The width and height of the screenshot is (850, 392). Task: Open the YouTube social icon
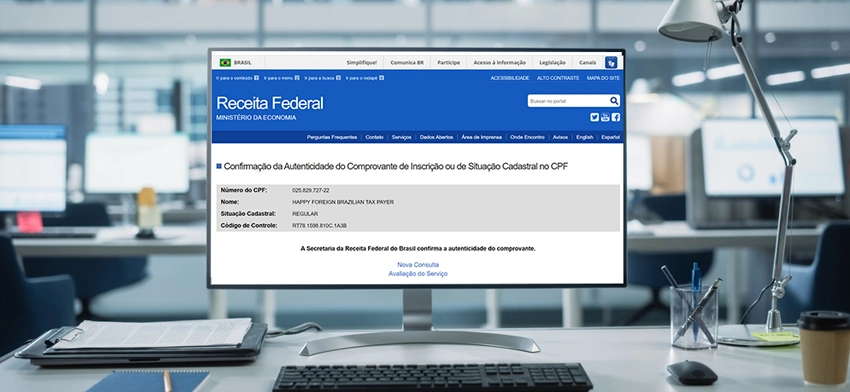(x=605, y=117)
